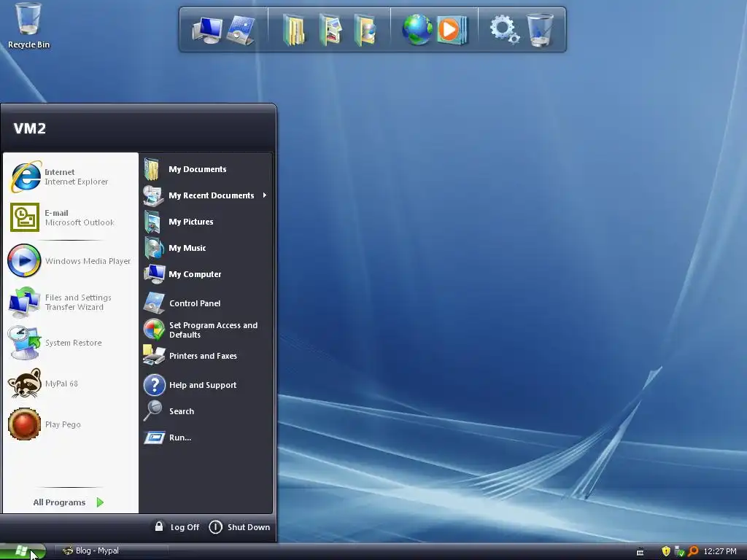747x560 pixels.
Task: Open My Computer icon in top dock
Action: pos(206,30)
